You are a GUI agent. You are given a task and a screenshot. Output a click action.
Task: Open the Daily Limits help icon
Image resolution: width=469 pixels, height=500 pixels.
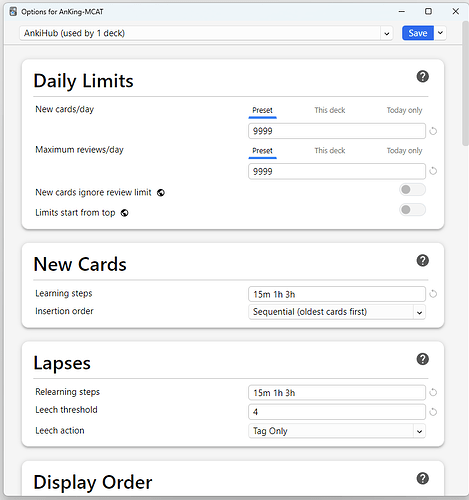pyautogui.click(x=422, y=76)
